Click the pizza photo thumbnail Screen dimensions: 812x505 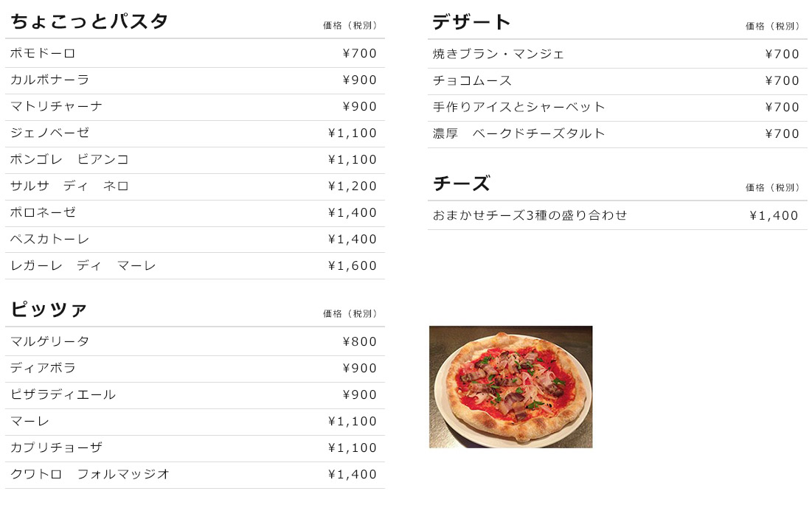click(x=510, y=386)
